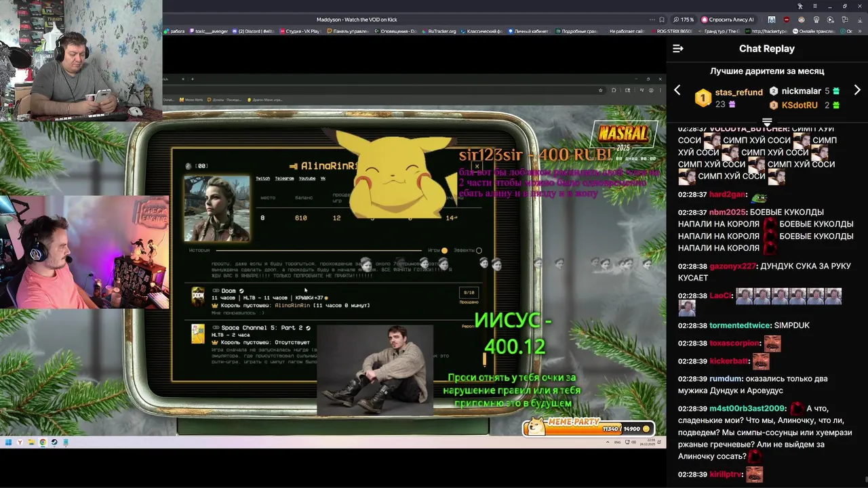
Task: Open Chrome from the streamed taskbar
Action: point(43,443)
